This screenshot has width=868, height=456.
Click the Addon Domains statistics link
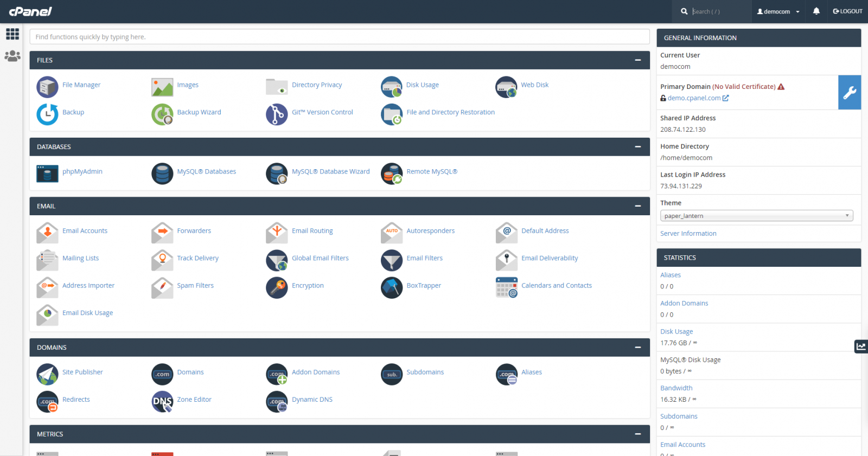[684, 303]
